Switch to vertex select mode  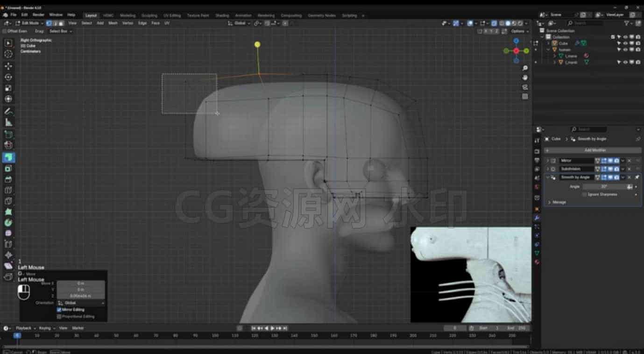pos(49,23)
